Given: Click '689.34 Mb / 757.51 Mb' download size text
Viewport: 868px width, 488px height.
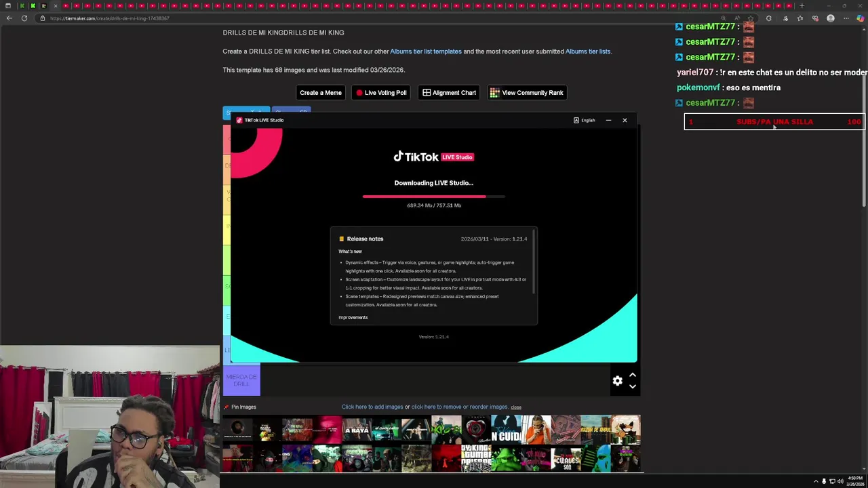Looking at the screenshot, I should (434, 205).
